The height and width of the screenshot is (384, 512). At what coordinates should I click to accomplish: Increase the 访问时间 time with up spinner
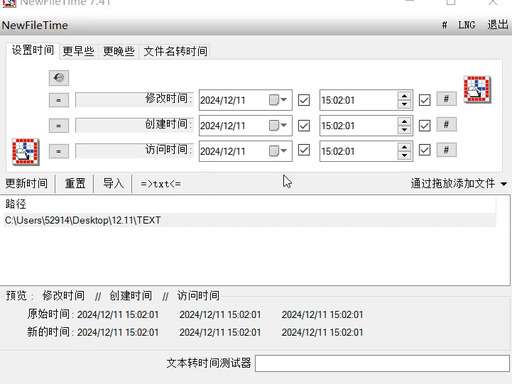click(404, 147)
